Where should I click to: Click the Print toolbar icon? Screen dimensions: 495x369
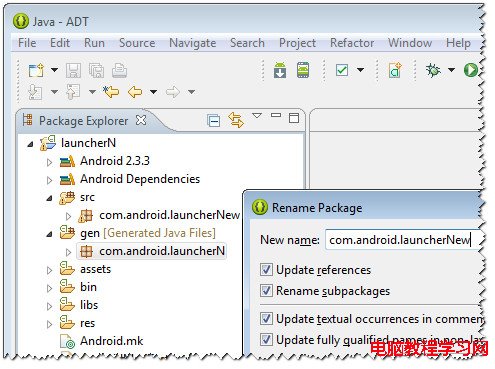pyautogui.click(x=119, y=71)
